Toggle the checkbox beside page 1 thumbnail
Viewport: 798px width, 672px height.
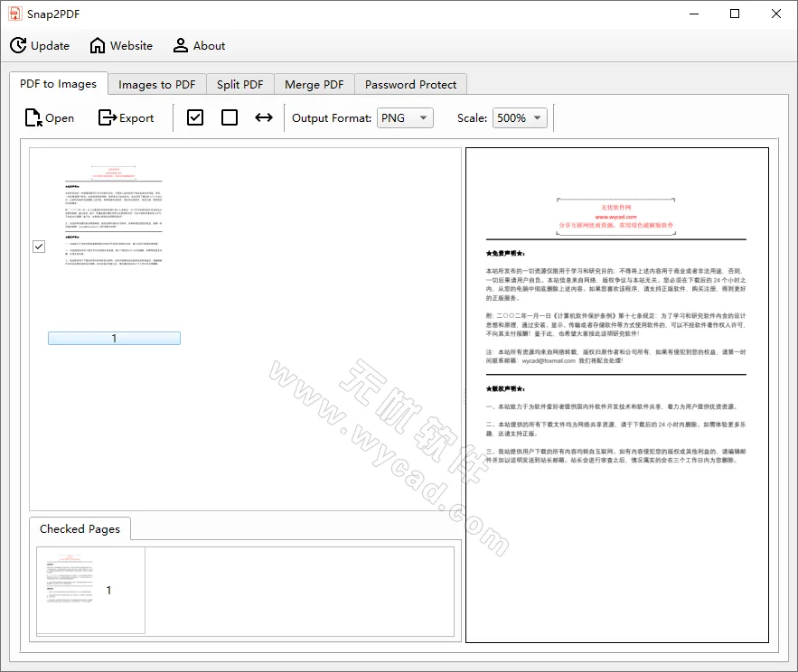[38, 246]
